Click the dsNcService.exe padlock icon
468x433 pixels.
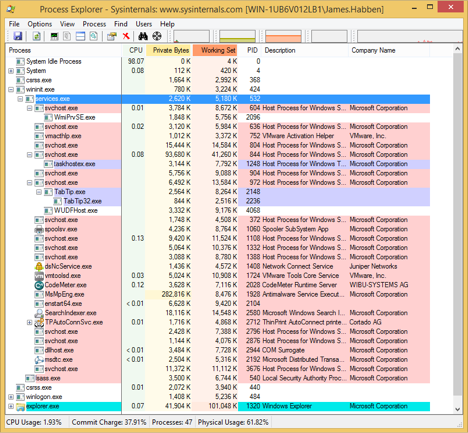[39, 266]
